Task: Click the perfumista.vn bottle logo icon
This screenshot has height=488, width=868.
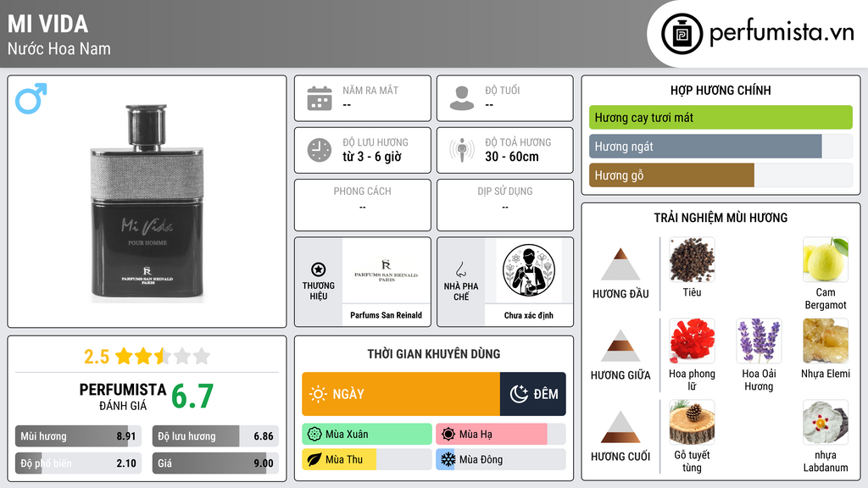Action: coord(682,34)
